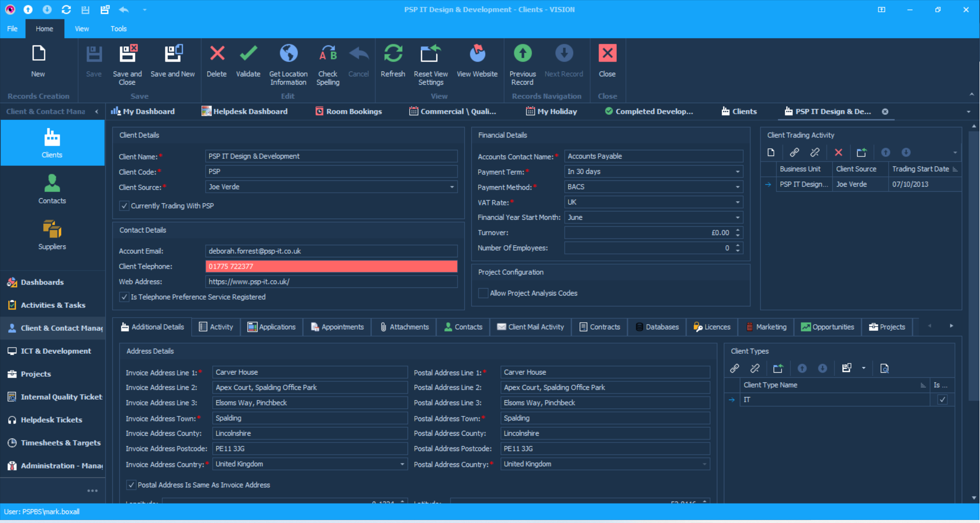Screen dimensions: 980x523
Task: Click red delete X in Client Trading Activity
Action: [838, 152]
